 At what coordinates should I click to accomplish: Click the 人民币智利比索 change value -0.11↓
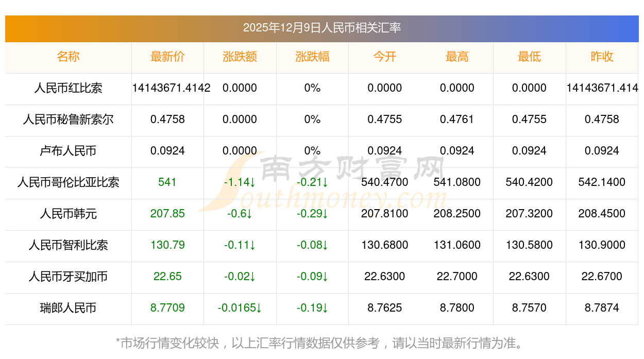click(x=240, y=245)
